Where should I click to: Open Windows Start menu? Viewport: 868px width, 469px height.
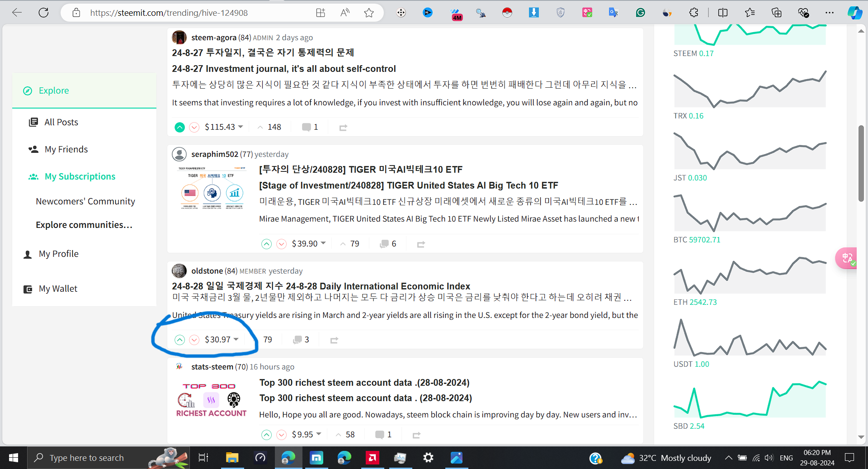14,458
